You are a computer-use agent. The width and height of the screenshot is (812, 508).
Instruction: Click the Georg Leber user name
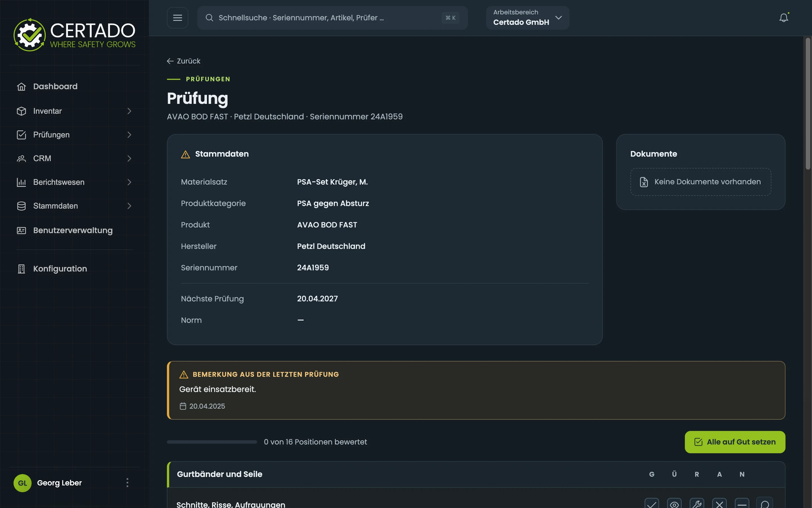pos(59,483)
